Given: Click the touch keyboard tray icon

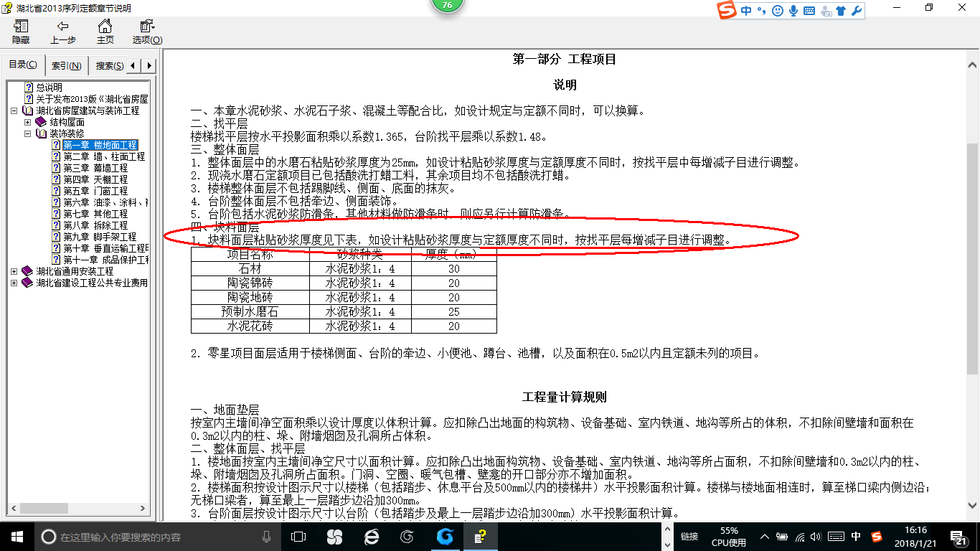Looking at the screenshot, I should pyautogui.click(x=836, y=537).
